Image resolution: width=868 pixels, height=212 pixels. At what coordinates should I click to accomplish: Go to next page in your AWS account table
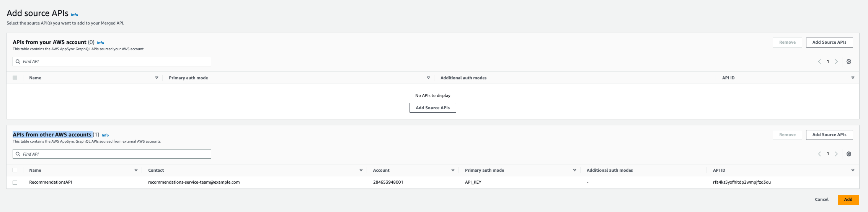[836, 62]
